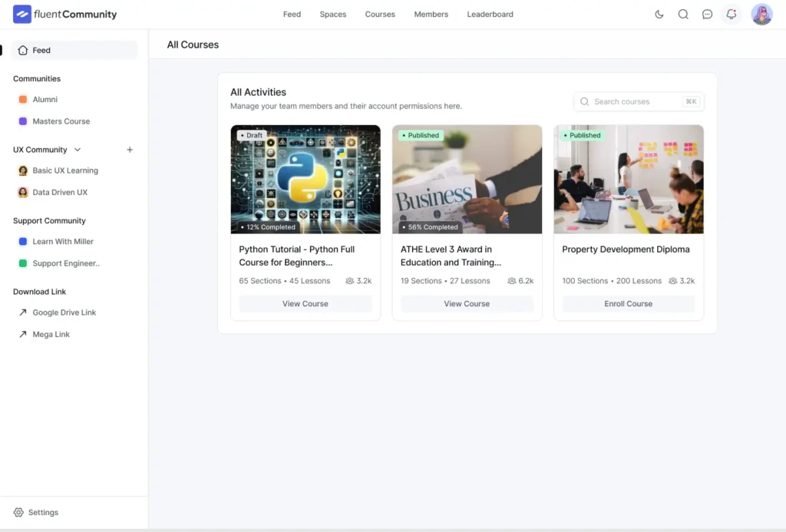
Task: Click the 19 Sections • 27 Lessons text
Action: coord(445,281)
